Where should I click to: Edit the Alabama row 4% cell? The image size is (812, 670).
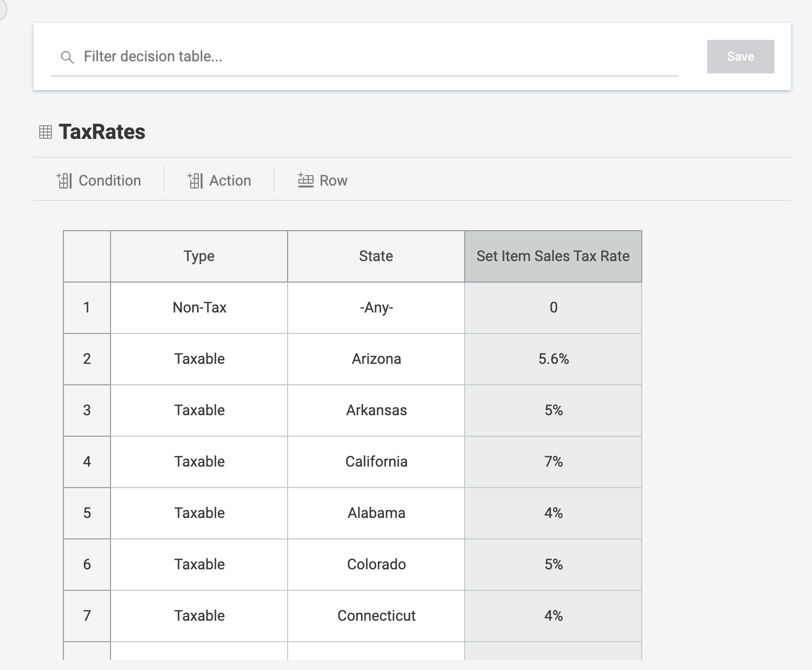553,513
